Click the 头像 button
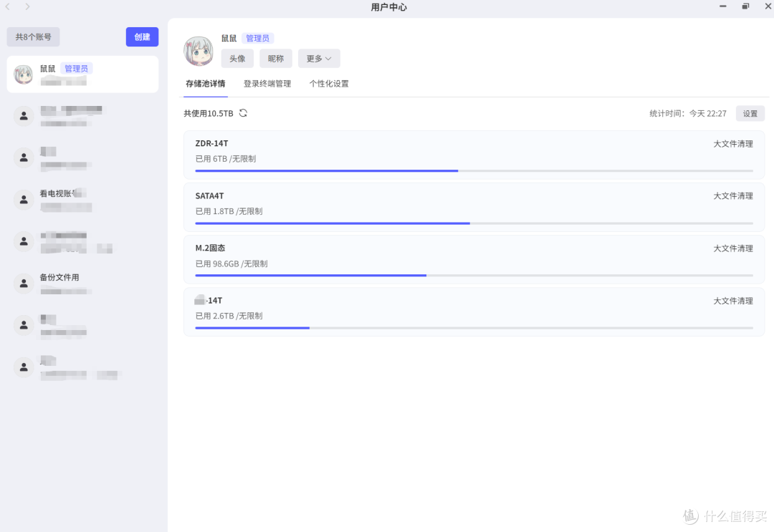 pyautogui.click(x=237, y=58)
